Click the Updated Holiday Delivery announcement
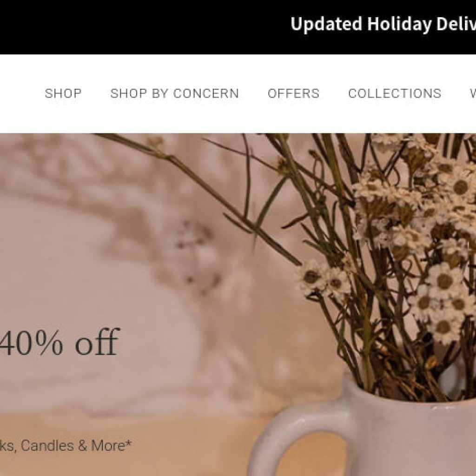The width and height of the screenshot is (476, 476). (x=383, y=24)
